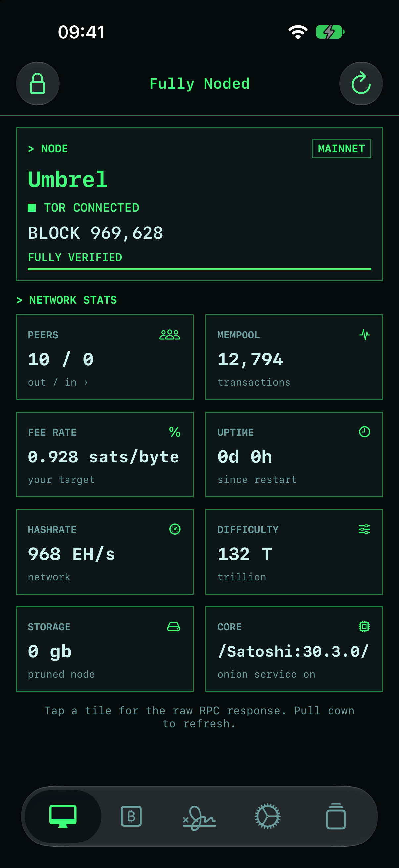This screenshot has height=868, width=399.
Task: Tap the Wi-Fi status bar icon
Action: coord(298,32)
